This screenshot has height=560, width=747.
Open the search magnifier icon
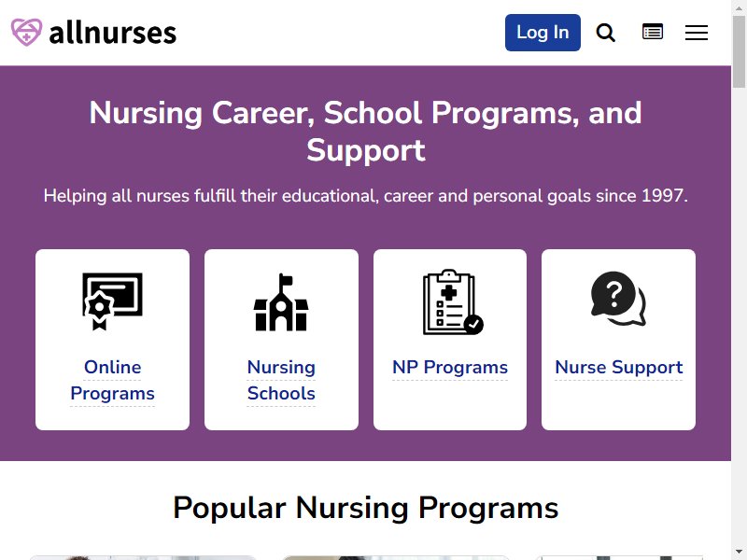605,33
